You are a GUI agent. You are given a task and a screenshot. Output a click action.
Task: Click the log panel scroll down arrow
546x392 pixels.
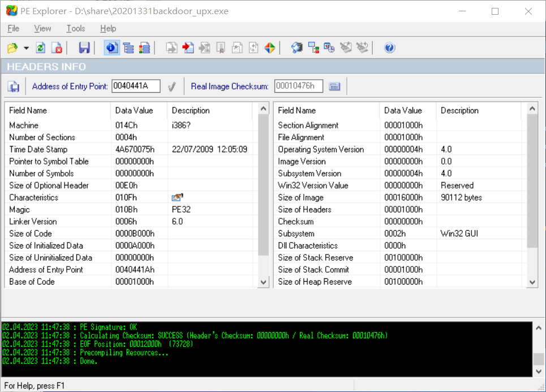point(538,372)
